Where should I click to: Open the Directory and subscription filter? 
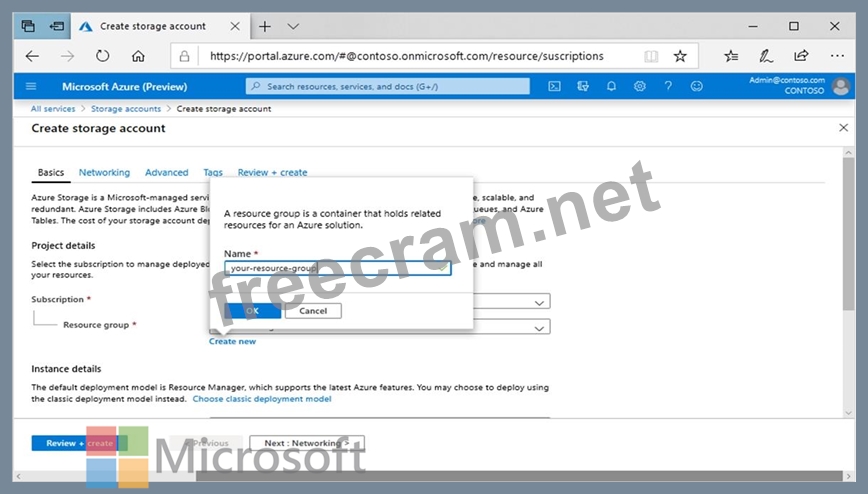583,86
